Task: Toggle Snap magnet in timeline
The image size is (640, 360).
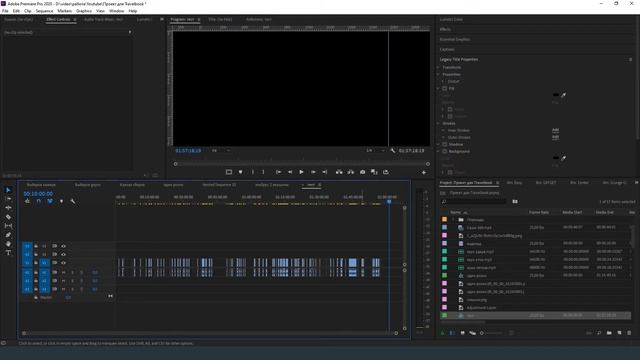Action: pyautogui.click(x=38, y=201)
